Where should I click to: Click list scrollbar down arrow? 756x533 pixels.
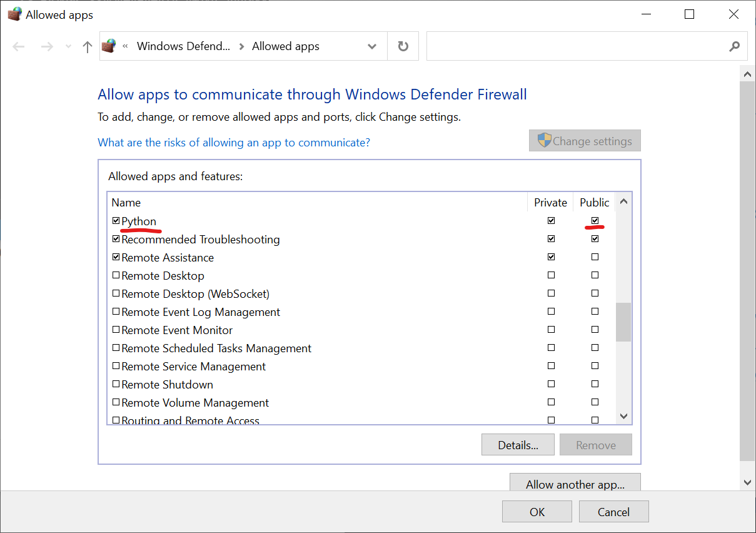tap(623, 415)
